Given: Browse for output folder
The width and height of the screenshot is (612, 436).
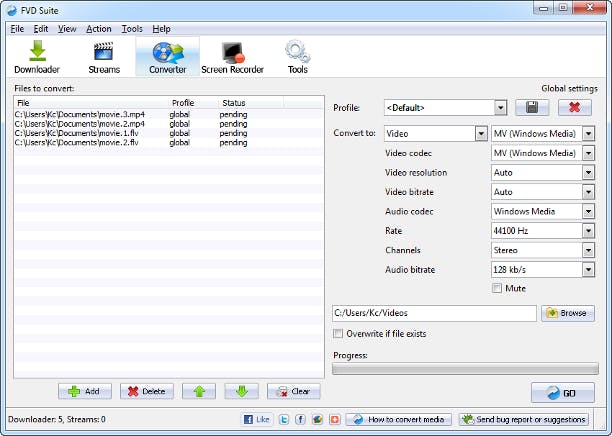Looking at the screenshot, I should click(x=568, y=313).
